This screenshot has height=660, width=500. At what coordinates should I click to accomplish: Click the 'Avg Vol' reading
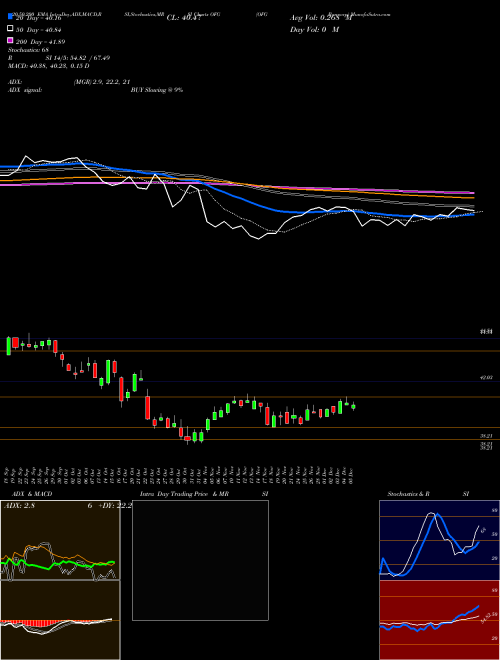[320, 18]
